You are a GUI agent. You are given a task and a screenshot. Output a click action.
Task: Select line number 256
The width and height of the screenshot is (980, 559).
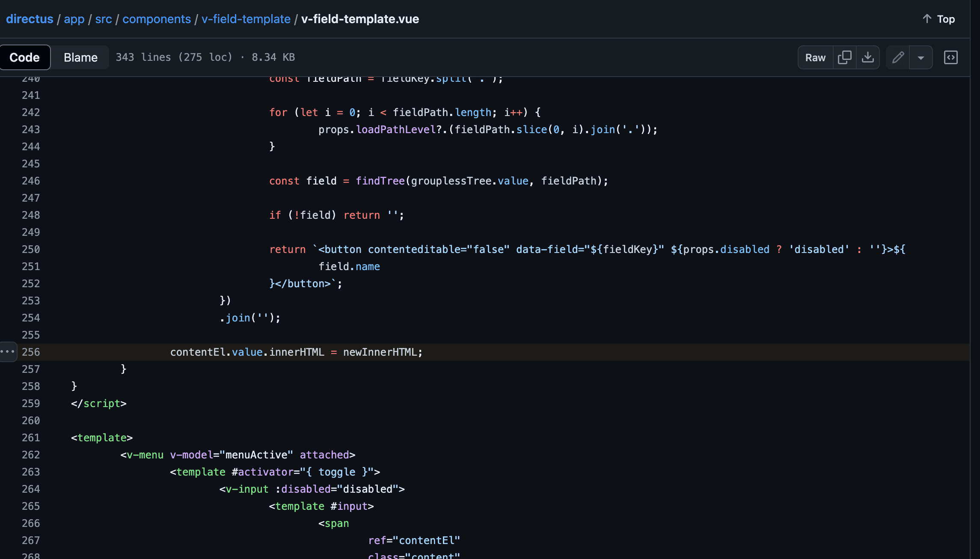[31, 352]
